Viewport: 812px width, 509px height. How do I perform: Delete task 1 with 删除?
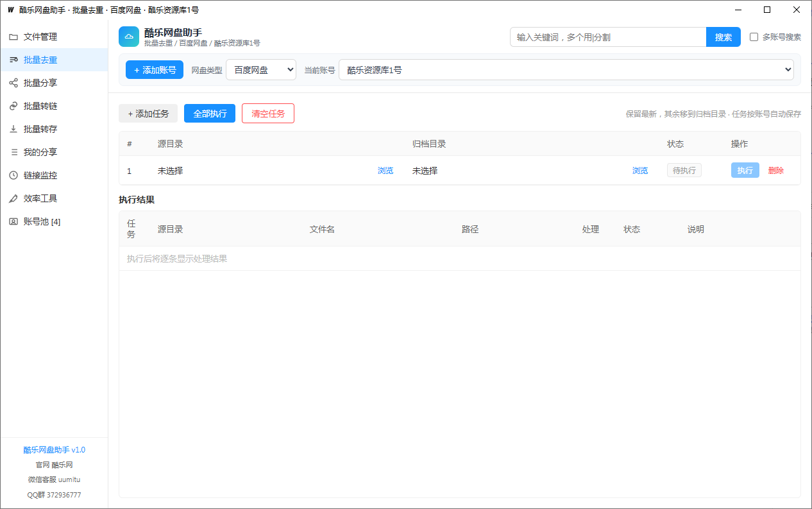tap(776, 171)
